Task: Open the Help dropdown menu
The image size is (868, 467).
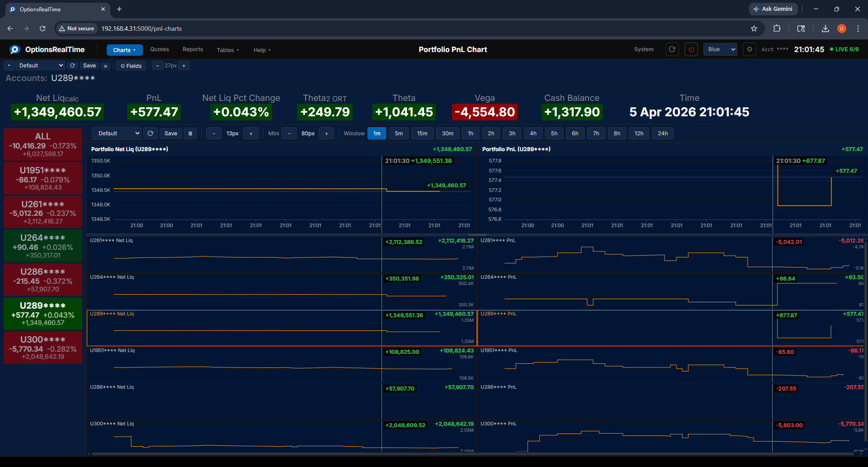Action: pyautogui.click(x=262, y=50)
